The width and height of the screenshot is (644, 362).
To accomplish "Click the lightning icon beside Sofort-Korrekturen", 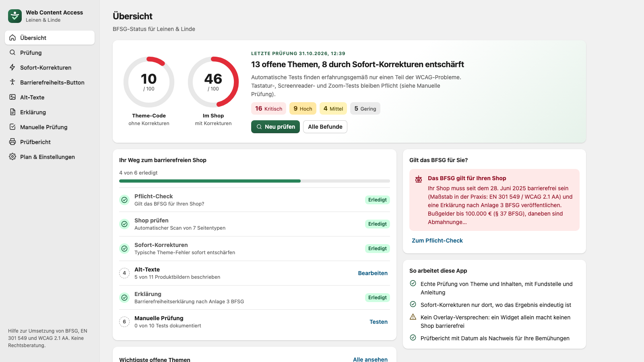I will click(12, 67).
